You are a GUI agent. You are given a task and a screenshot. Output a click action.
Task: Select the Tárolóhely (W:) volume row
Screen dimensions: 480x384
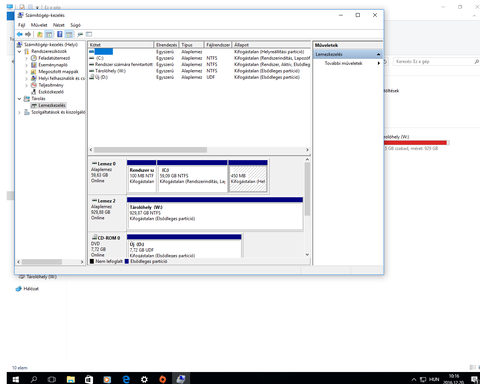click(199, 71)
